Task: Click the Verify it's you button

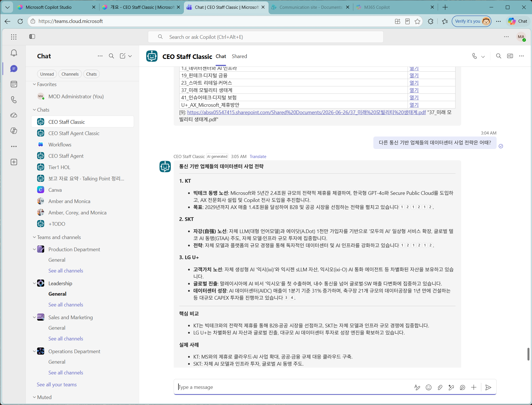Action: coord(471,21)
